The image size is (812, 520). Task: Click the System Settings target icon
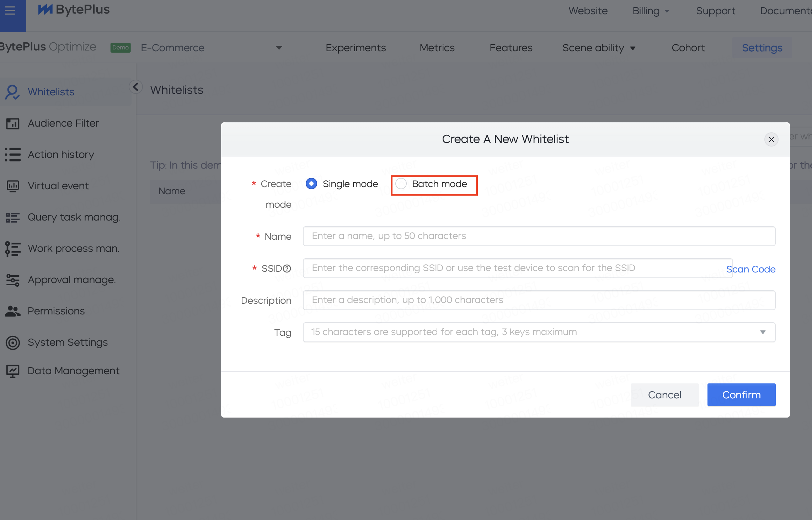(13, 343)
